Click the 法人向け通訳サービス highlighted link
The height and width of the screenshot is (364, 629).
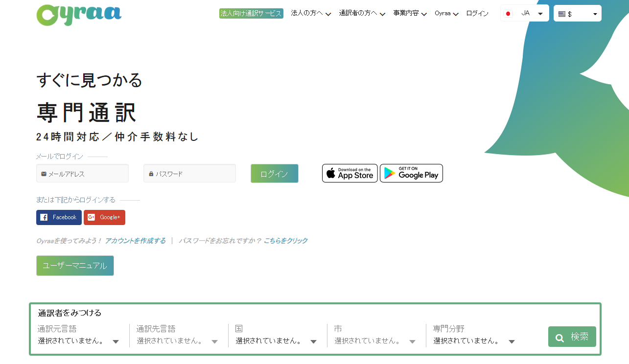pos(251,13)
